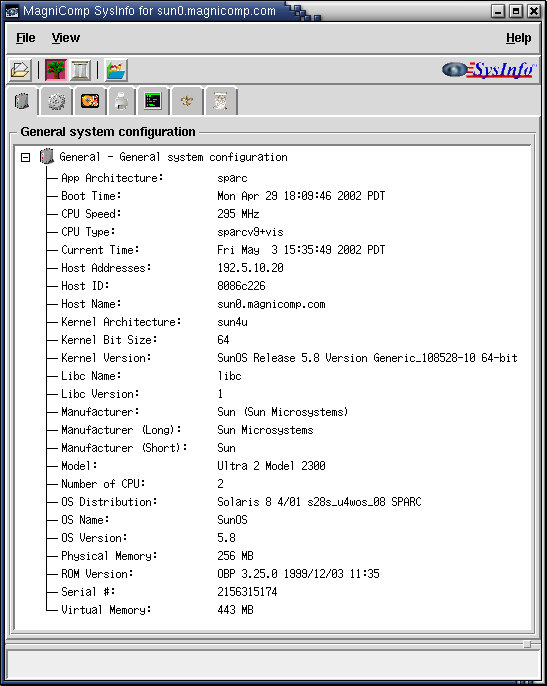Click the chart graph toolbar icon
Screen dimensions: 547x686
point(116,70)
